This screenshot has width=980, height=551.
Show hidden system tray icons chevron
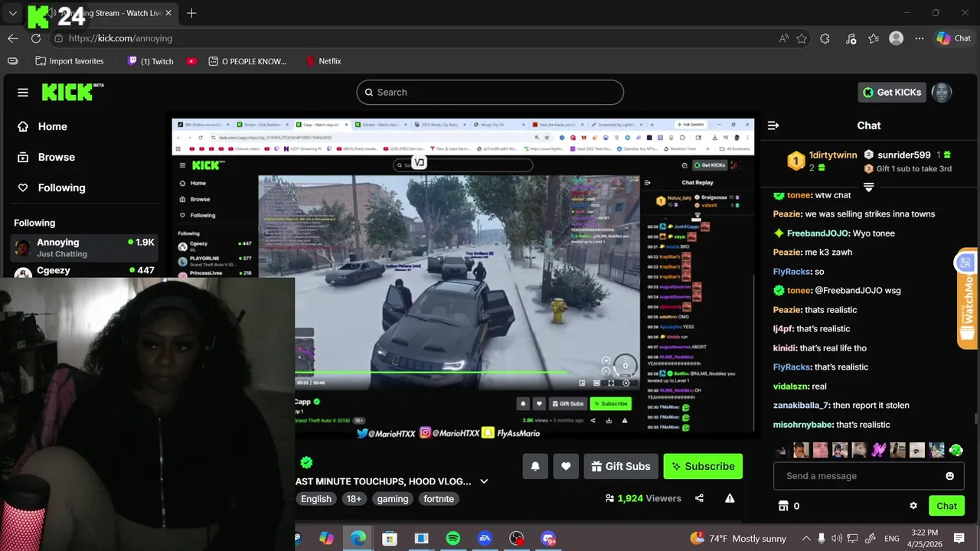pyautogui.click(x=807, y=539)
